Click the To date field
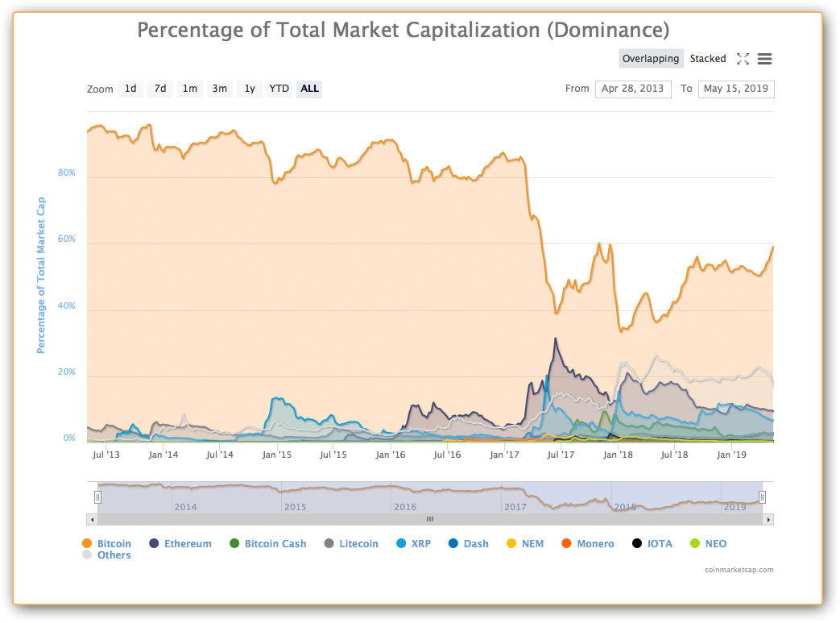 (x=736, y=89)
